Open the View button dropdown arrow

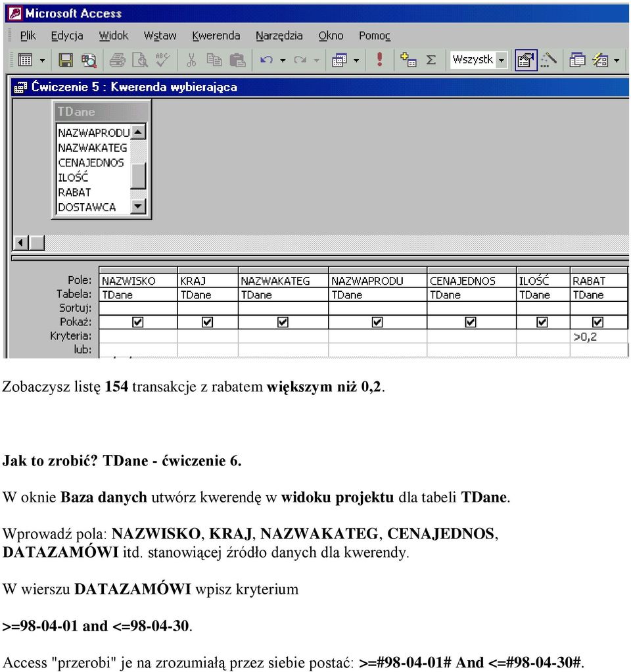[x=43, y=60]
